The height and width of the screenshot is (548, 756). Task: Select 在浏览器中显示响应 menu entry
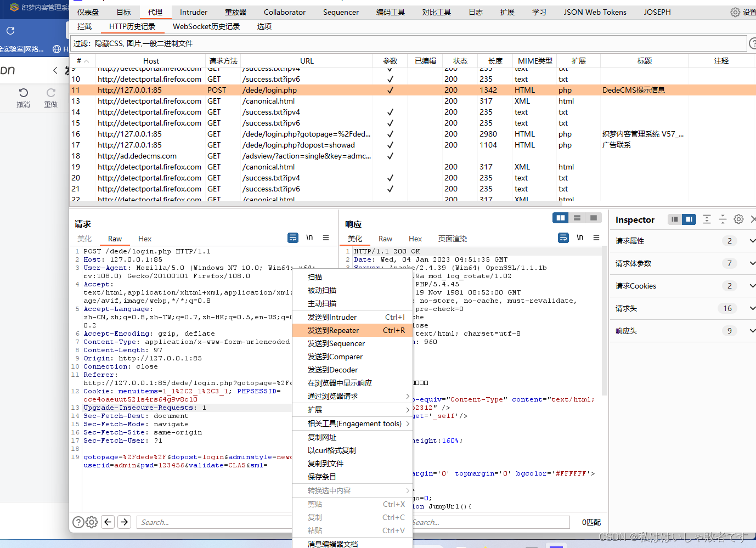[x=352, y=383]
